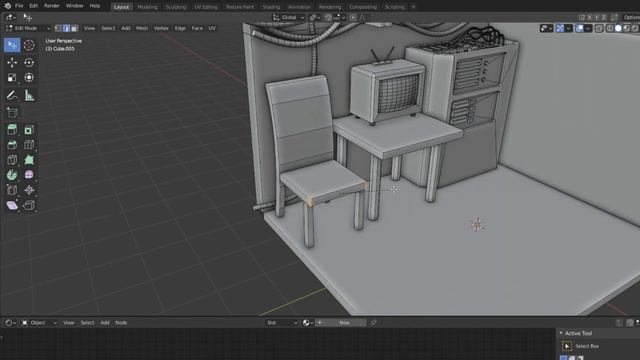The width and height of the screenshot is (640, 360).
Task: Select the Select Box tool in toolbar
Action: (12, 45)
